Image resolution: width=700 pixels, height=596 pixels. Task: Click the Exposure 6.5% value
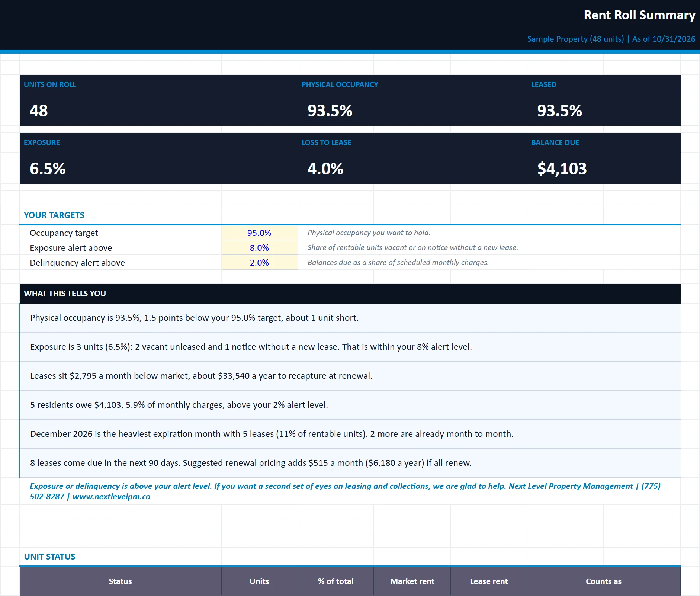click(x=48, y=169)
